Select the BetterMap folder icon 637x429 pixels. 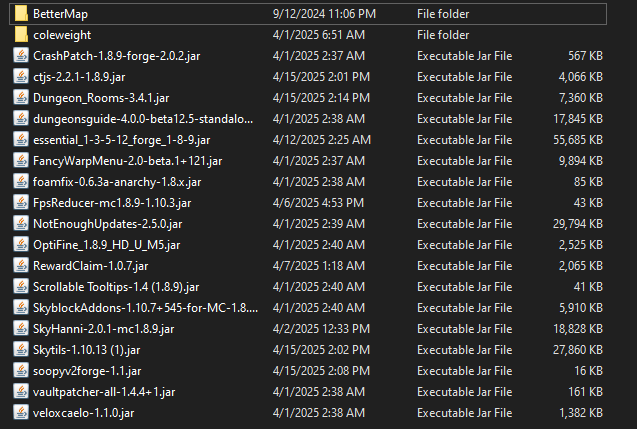click(21, 14)
